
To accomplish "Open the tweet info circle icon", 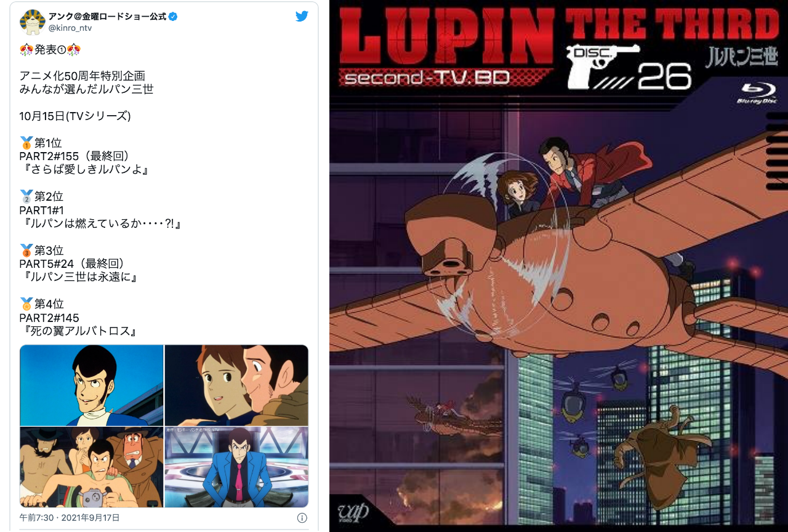I will click(x=302, y=518).
